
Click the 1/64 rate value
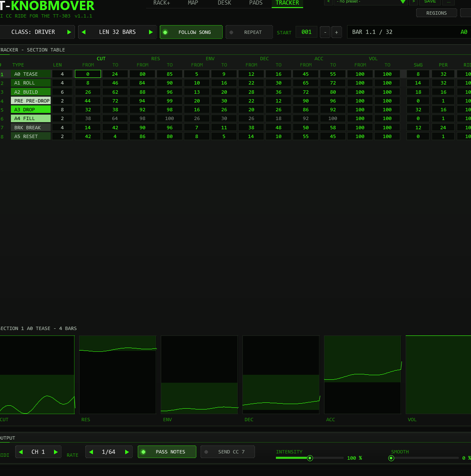[108, 452]
